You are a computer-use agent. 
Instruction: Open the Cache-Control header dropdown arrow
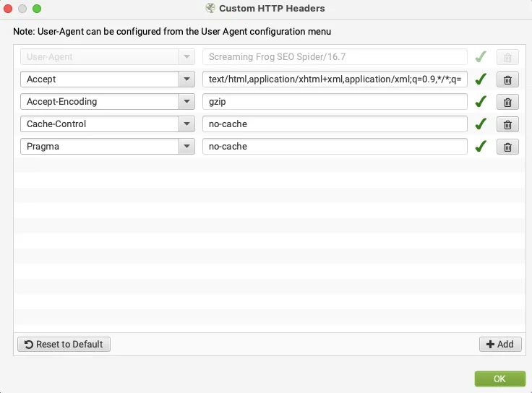point(186,124)
